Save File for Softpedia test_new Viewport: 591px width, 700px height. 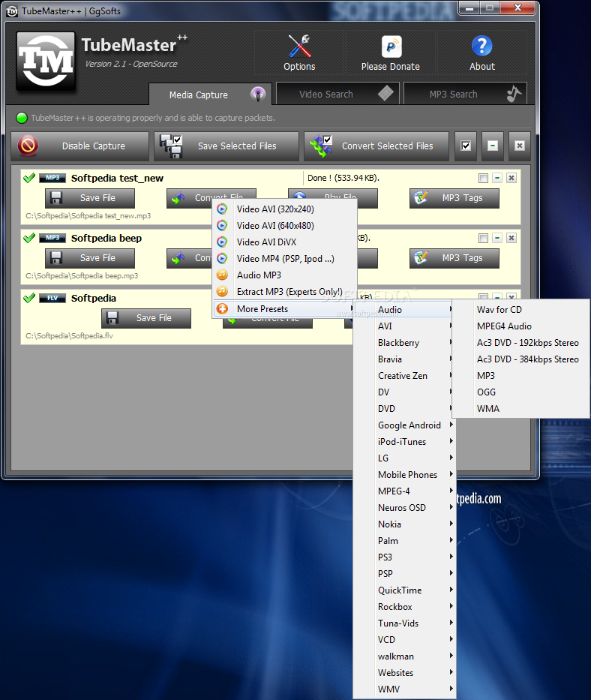(90, 198)
